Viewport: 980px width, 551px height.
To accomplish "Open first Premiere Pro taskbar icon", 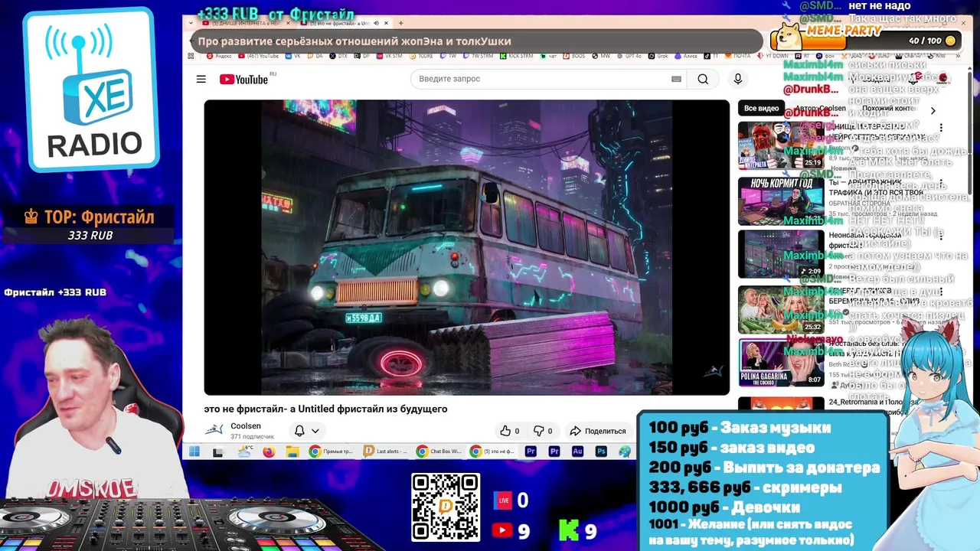I will 531,452.
